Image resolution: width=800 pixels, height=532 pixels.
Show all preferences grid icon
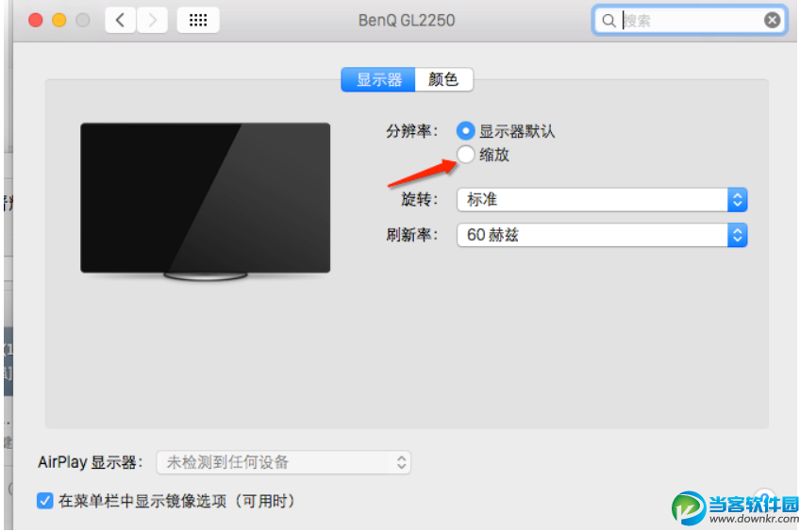click(198, 21)
